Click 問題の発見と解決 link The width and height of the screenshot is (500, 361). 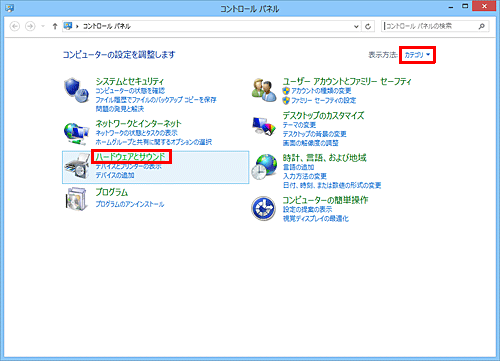[x=120, y=109]
